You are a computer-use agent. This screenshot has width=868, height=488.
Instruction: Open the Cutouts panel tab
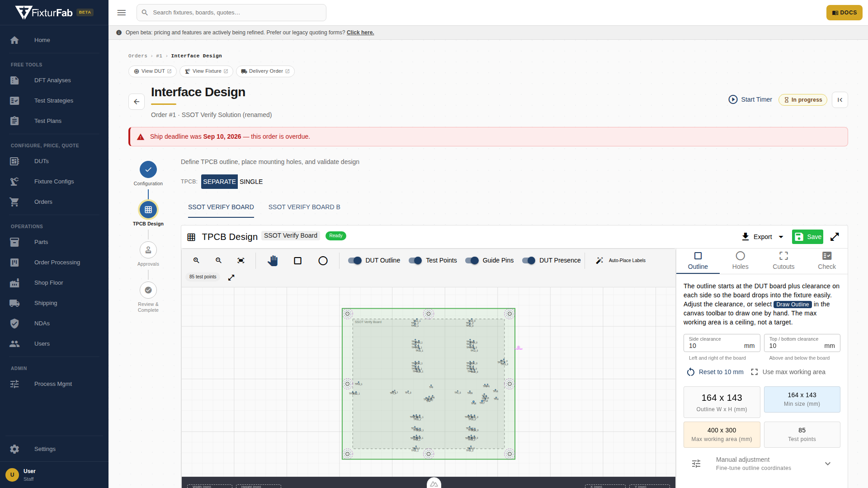783,261
